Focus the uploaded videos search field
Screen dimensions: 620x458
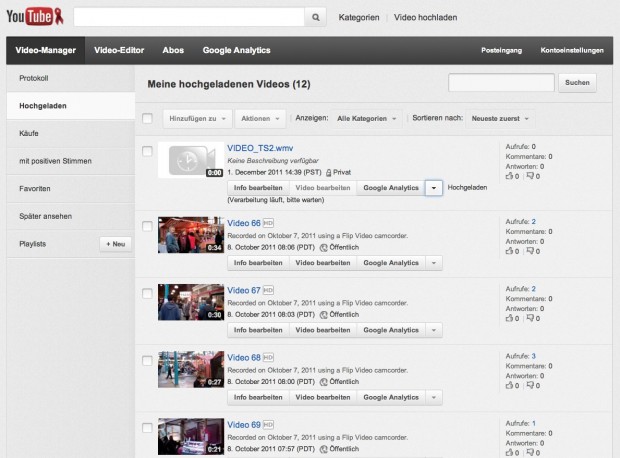tap(501, 83)
